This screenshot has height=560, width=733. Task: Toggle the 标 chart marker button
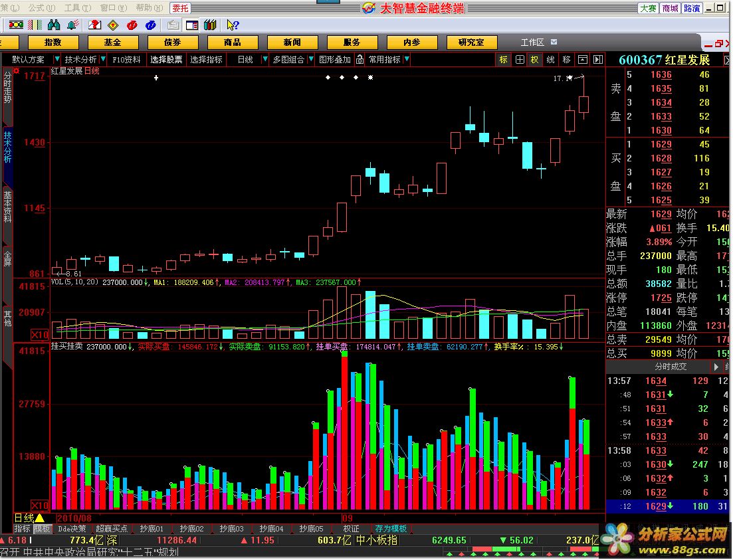504,59
